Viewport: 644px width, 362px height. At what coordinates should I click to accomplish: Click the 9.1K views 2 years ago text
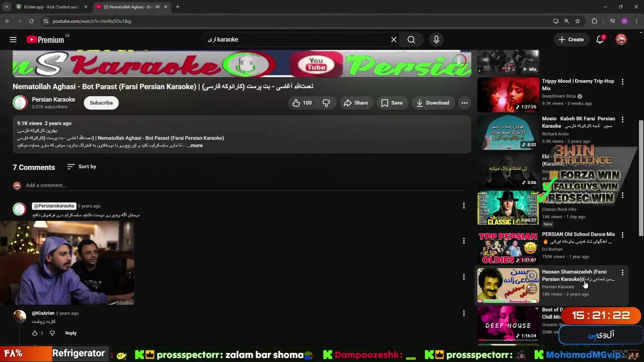point(44,123)
